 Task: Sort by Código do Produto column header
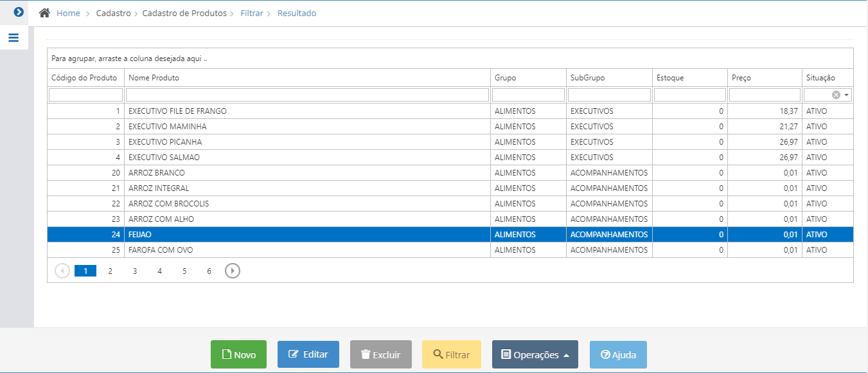85,78
